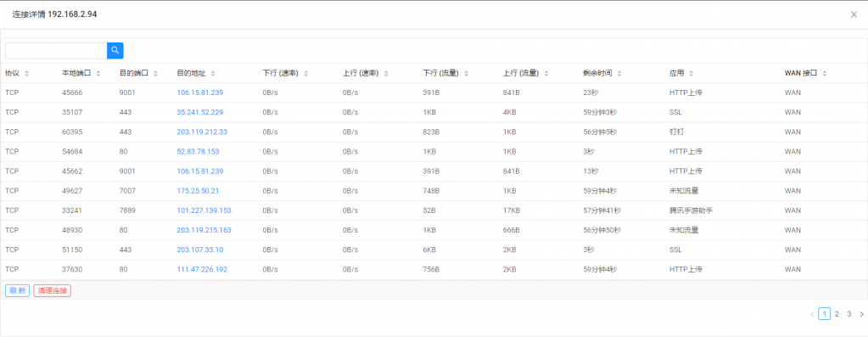This screenshot has width=868, height=337.
Task: Click downstream traffic 6KB cell
Action: (429, 250)
